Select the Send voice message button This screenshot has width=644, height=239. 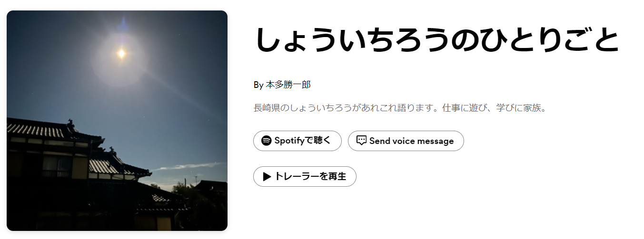pyautogui.click(x=406, y=141)
